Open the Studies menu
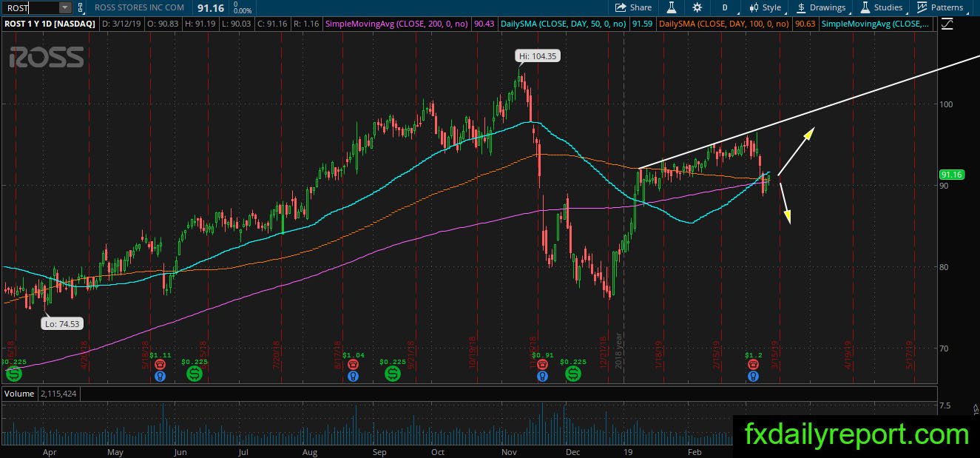 [x=881, y=7]
